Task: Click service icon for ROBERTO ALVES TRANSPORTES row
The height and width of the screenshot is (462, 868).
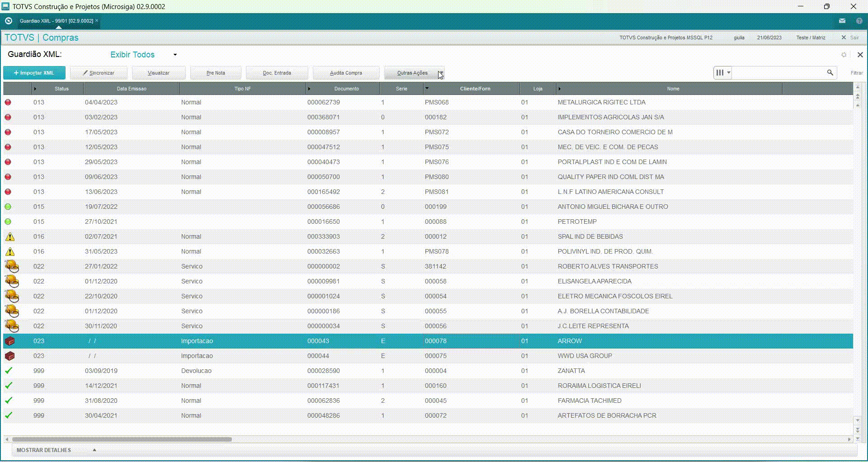Action: pos(12,266)
